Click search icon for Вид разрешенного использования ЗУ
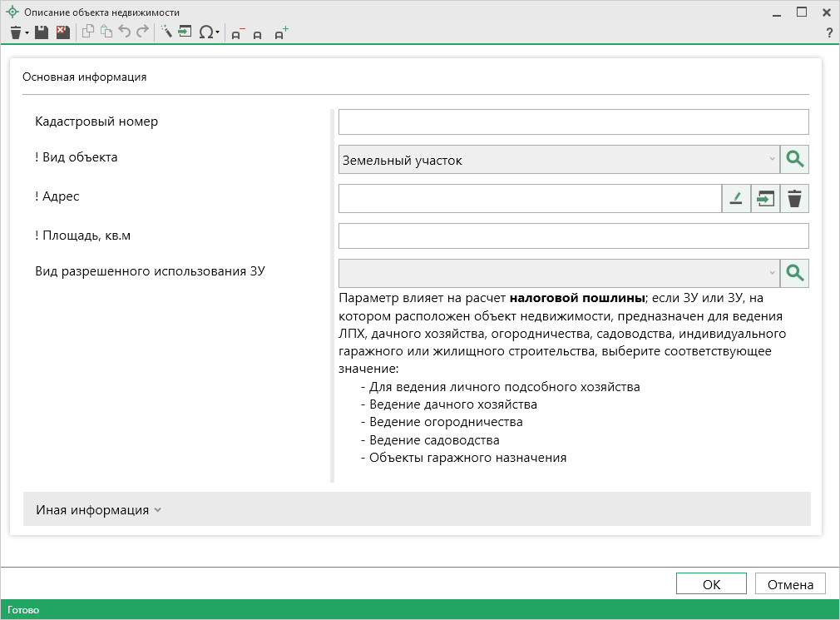Image resolution: width=840 pixels, height=620 pixels. pos(794,273)
